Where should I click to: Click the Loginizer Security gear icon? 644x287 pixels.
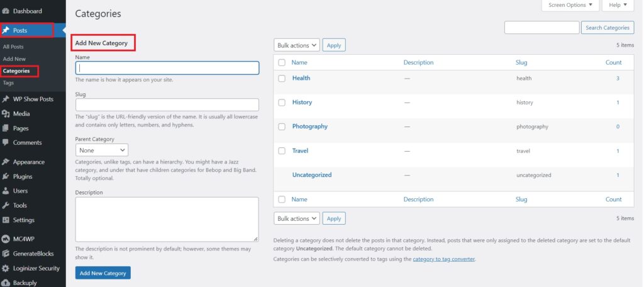click(6, 269)
